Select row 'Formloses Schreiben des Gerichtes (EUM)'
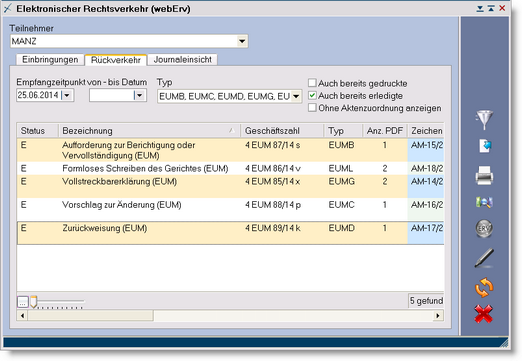 pos(230,168)
